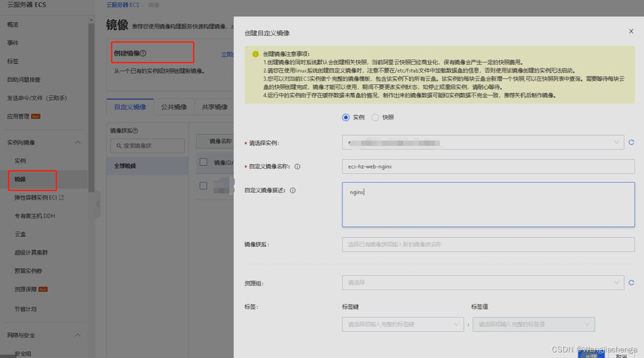This screenshot has height=358, width=644.
Task: Click refresh icon beside resource group dropdown
Action: 631,283
